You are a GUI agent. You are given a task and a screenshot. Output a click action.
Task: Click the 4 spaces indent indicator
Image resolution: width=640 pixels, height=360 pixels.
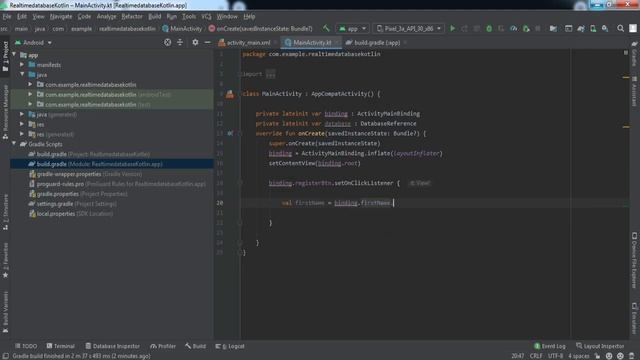(579, 356)
